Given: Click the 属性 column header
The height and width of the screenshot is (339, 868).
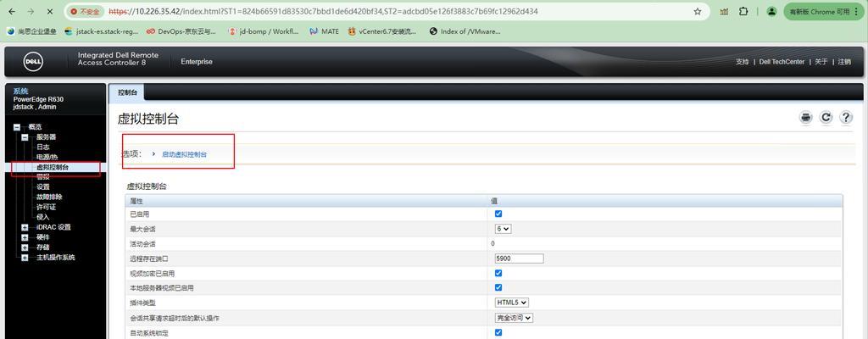Looking at the screenshot, I should coord(136,201).
